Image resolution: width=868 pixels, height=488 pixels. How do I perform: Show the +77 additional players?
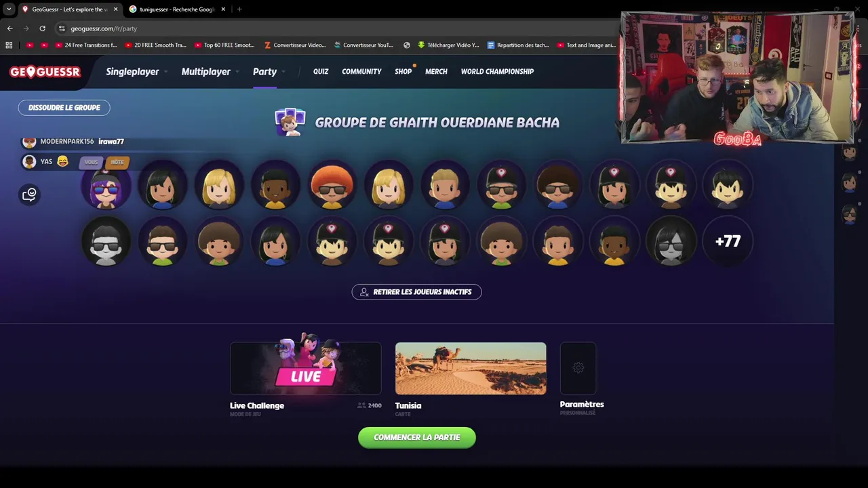point(728,241)
